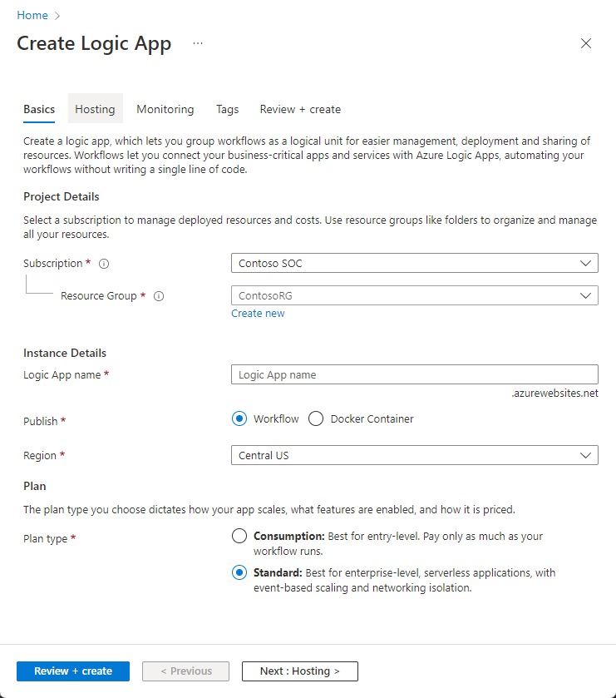
Task: Click the Subscription info icon
Action: click(x=104, y=264)
